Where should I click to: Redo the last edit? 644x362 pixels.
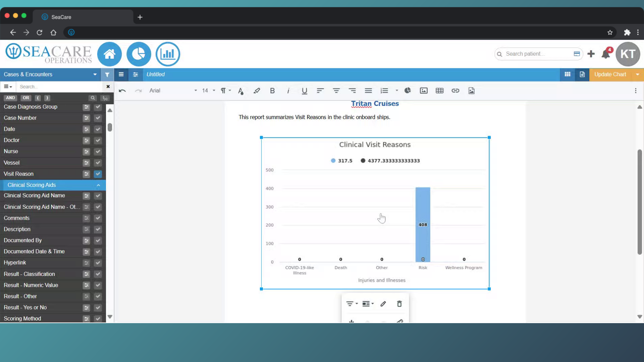(138, 91)
